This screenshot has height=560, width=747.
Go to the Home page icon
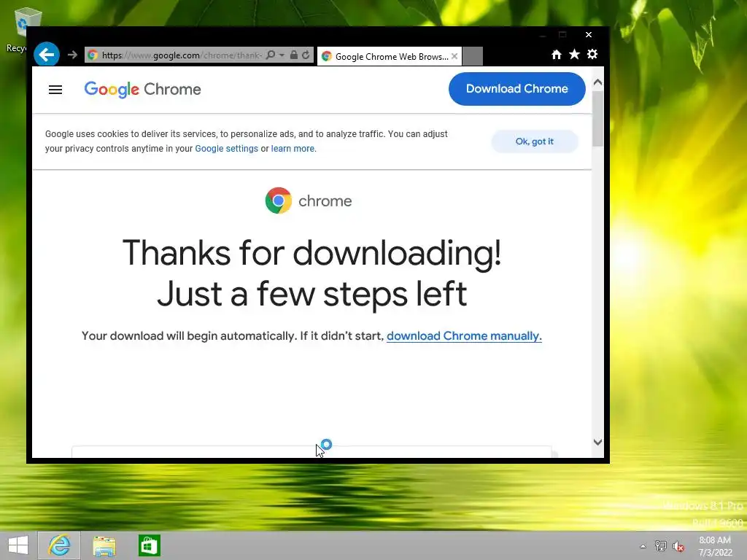pos(557,55)
